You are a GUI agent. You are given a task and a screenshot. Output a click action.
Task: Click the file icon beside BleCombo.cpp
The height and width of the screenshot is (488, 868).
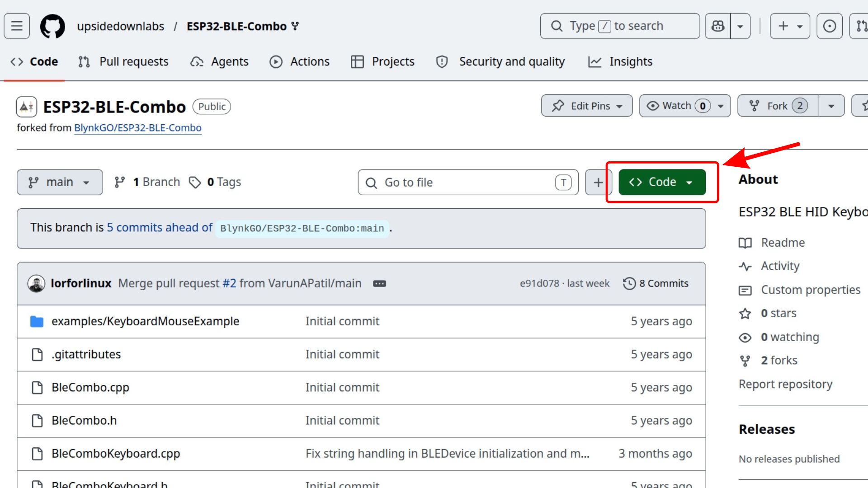point(37,388)
